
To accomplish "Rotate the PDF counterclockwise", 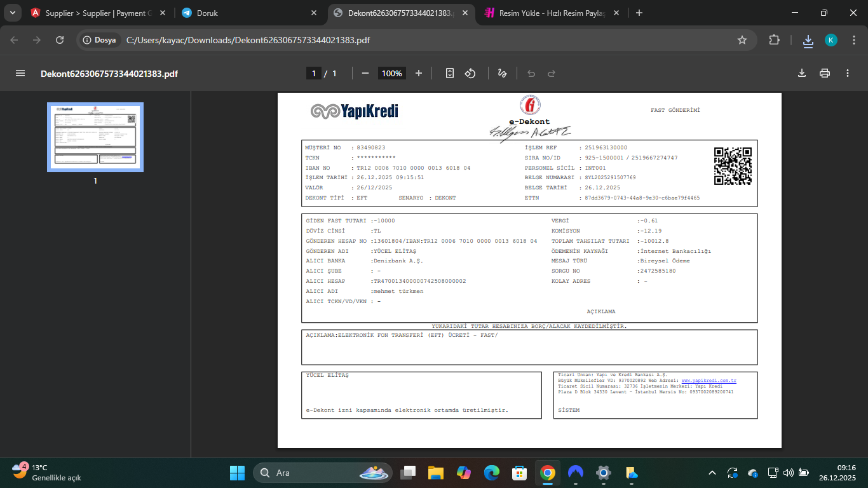I will [470, 74].
